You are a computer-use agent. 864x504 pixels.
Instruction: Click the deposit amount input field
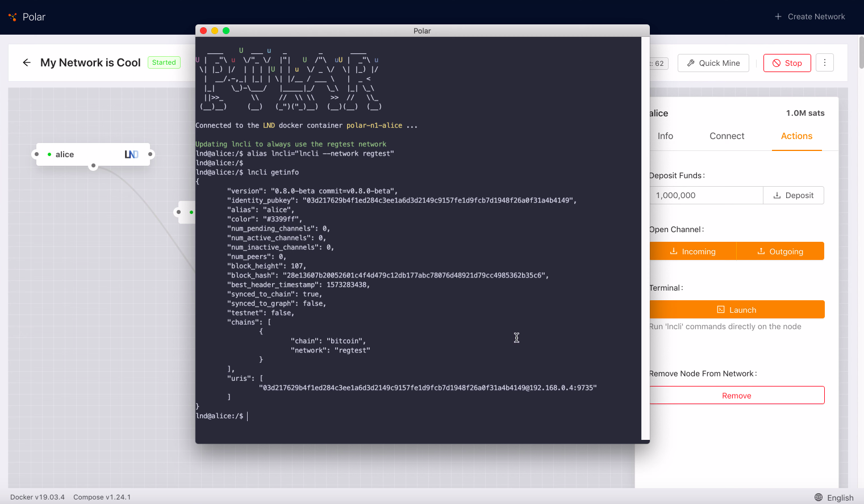pos(706,195)
